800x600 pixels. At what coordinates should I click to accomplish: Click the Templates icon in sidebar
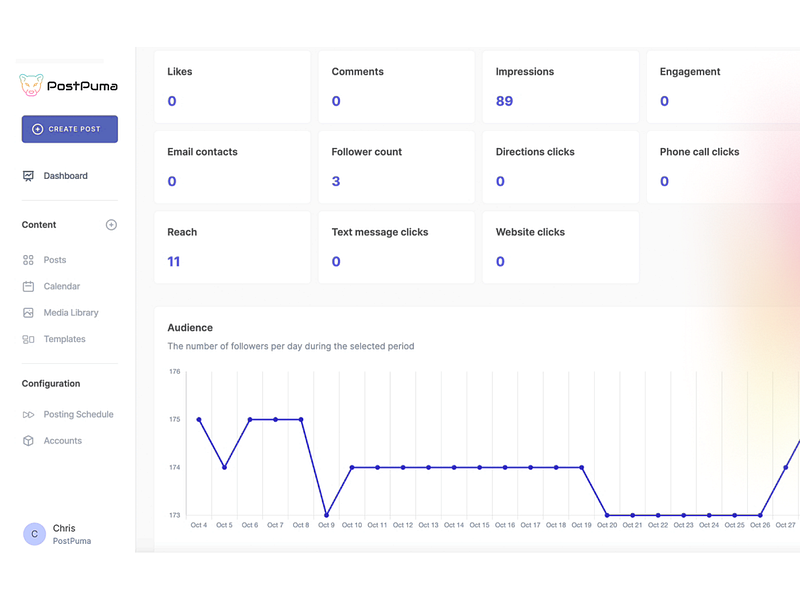pyautogui.click(x=28, y=339)
